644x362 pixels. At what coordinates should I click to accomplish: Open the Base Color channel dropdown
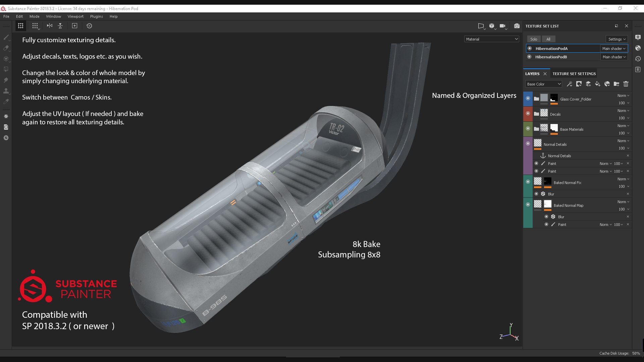[543, 84]
